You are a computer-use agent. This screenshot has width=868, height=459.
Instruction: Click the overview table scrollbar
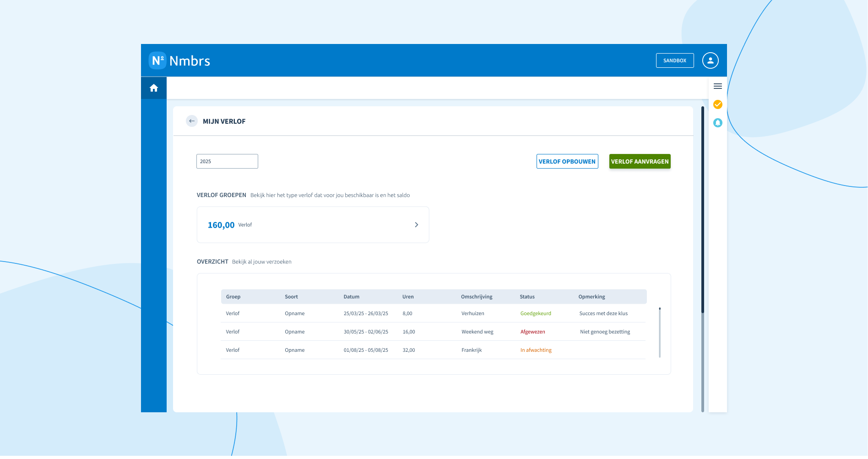pos(660,333)
